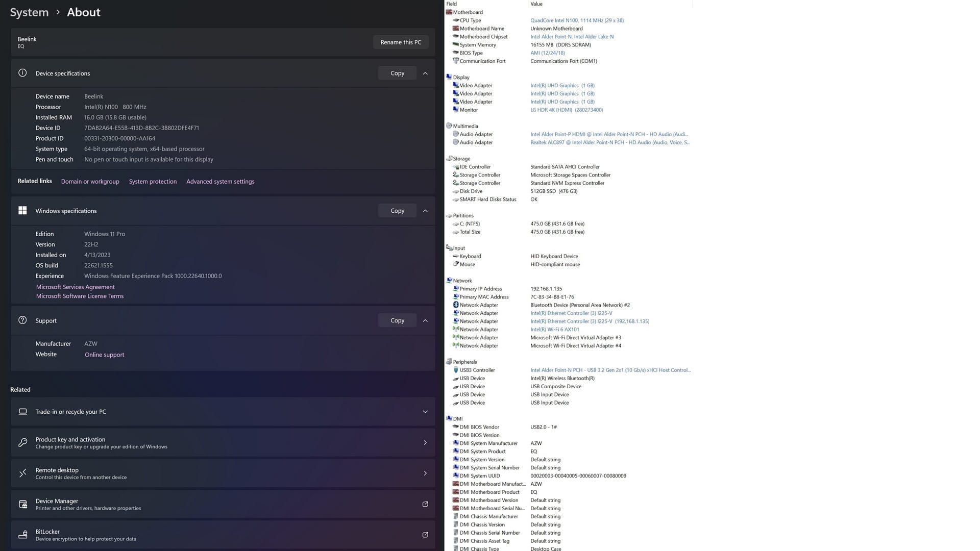
Task: Click the Remote desktop icon
Action: point(22,473)
